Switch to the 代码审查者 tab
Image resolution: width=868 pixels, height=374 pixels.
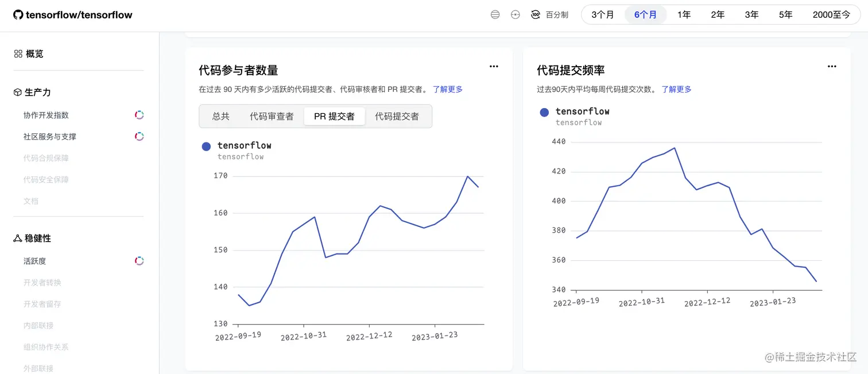point(272,116)
